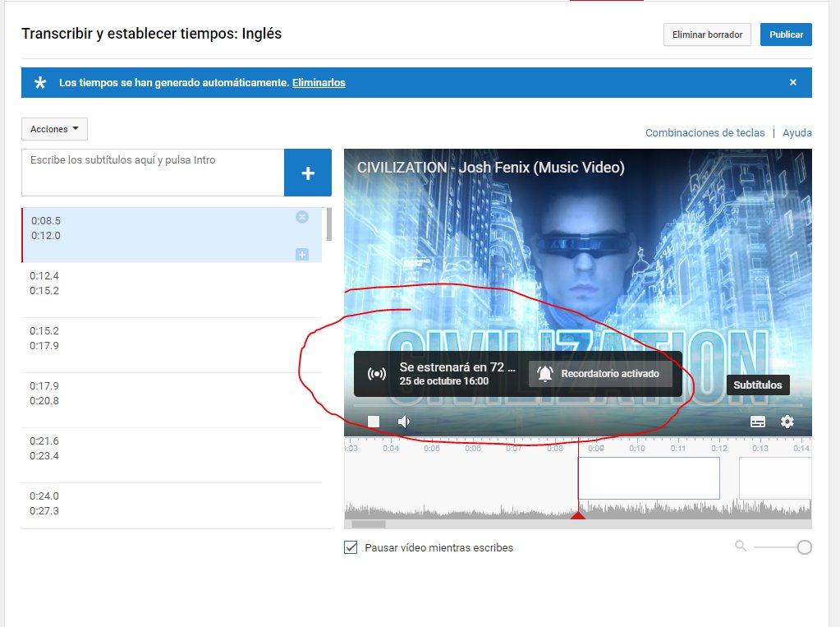Click the subtitle block starting near 0:13 on timeline
The width and height of the screenshot is (840, 627).
coord(775,478)
